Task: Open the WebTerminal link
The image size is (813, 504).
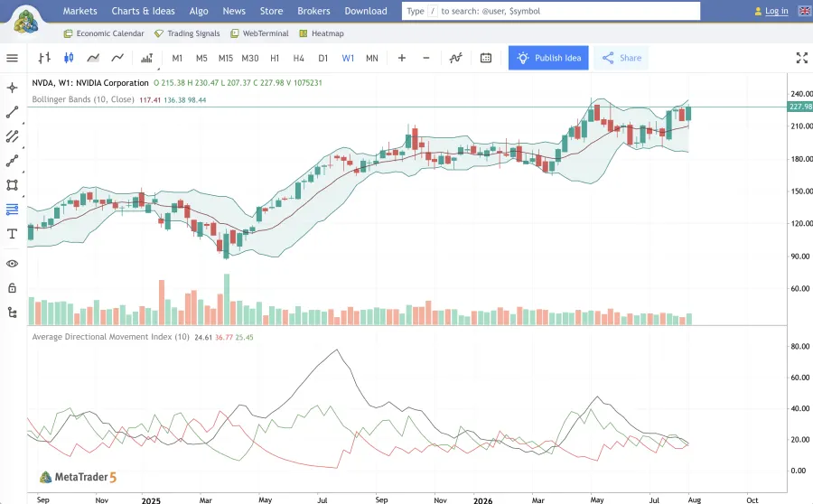Action: [x=259, y=33]
